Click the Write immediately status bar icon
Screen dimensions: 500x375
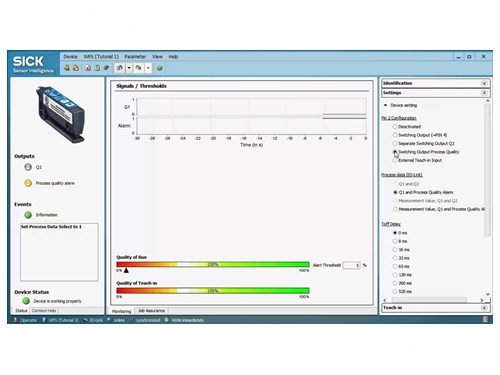click(167, 320)
